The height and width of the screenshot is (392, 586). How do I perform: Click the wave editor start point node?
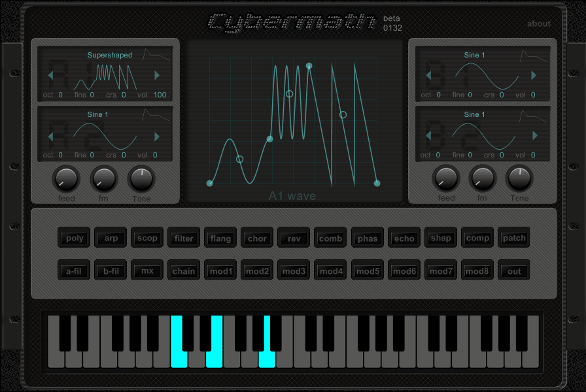click(x=210, y=184)
